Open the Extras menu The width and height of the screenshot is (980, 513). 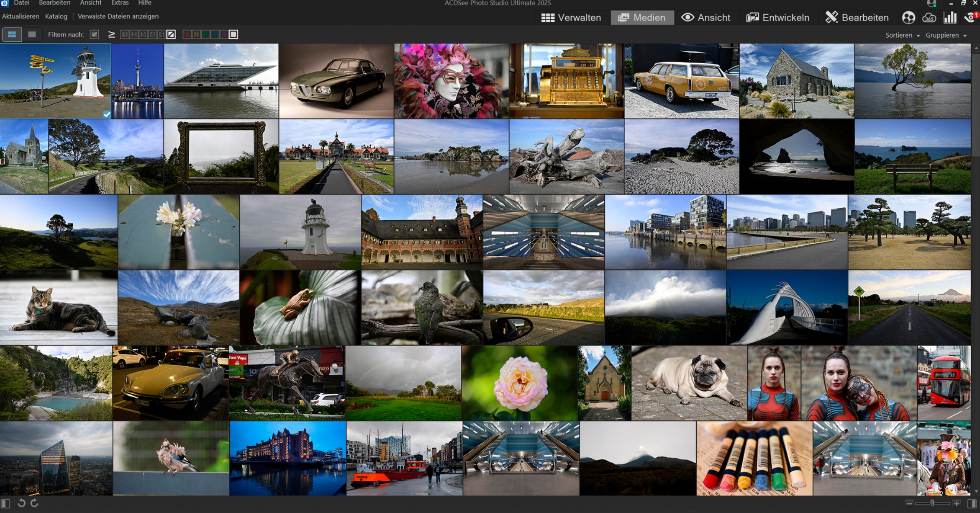(120, 3)
